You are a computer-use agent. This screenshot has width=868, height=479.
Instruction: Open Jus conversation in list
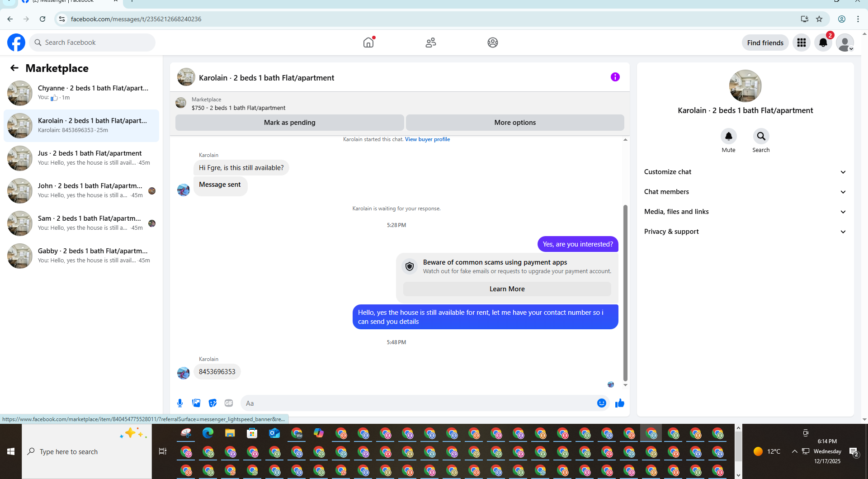pyautogui.click(x=81, y=158)
